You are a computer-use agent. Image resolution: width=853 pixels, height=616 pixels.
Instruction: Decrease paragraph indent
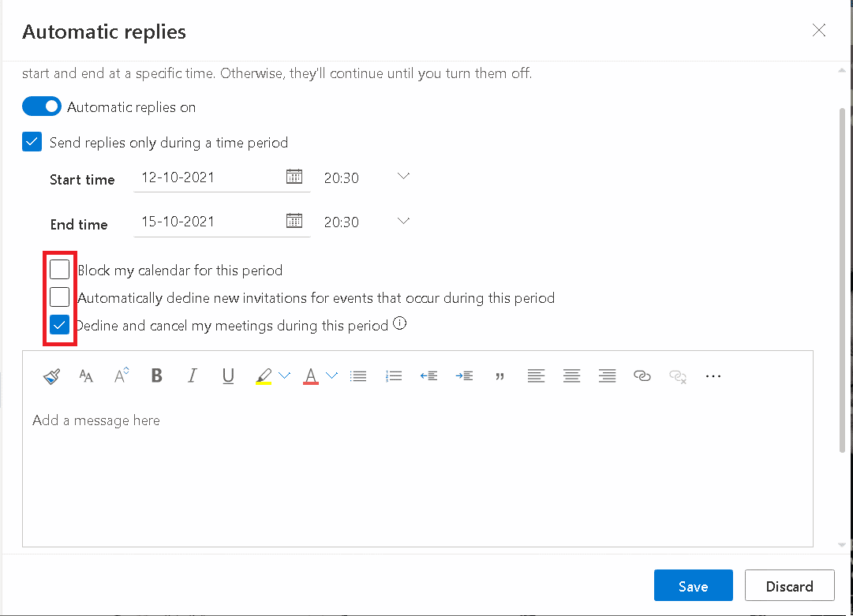tap(428, 376)
